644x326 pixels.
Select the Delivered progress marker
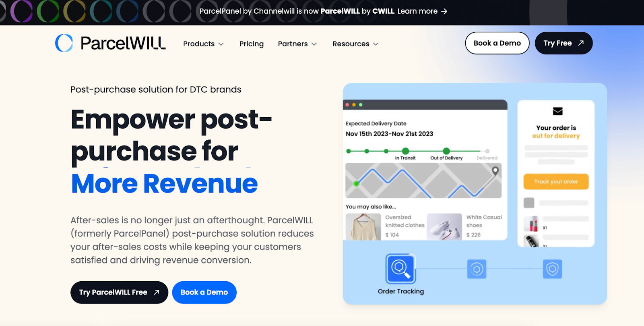487,151
